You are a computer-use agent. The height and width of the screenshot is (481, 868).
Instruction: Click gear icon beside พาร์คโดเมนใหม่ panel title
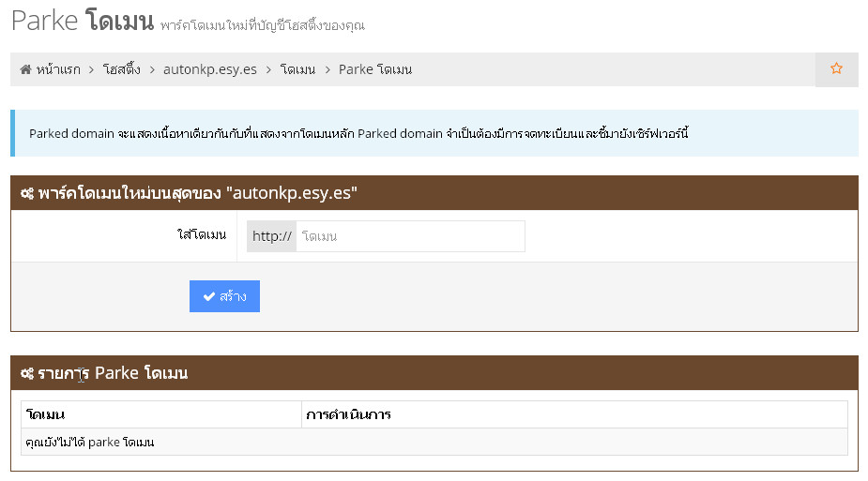point(27,194)
